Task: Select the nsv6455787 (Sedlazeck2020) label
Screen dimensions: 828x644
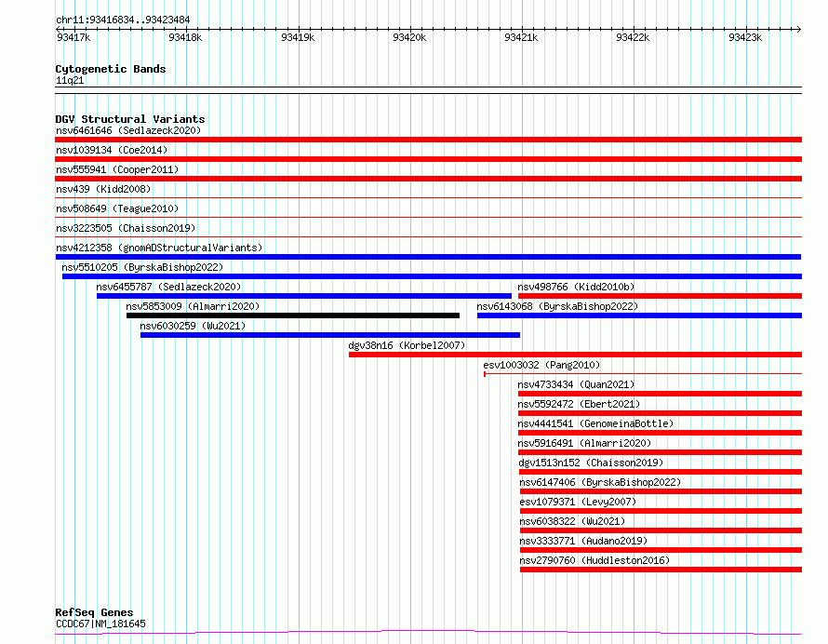Action: coord(168,287)
